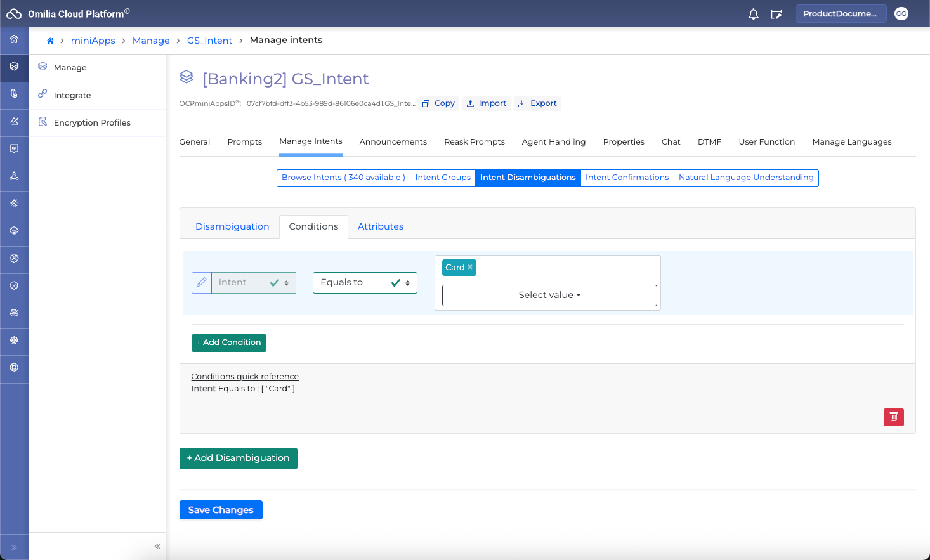
Task: Remove the Card tag from values
Action: pos(470,268)
